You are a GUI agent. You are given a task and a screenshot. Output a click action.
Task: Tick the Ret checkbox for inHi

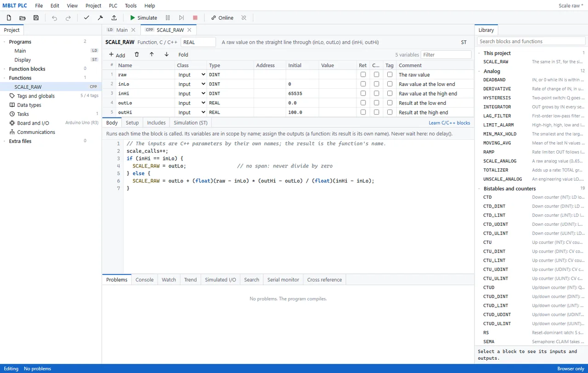pos(363,93)
